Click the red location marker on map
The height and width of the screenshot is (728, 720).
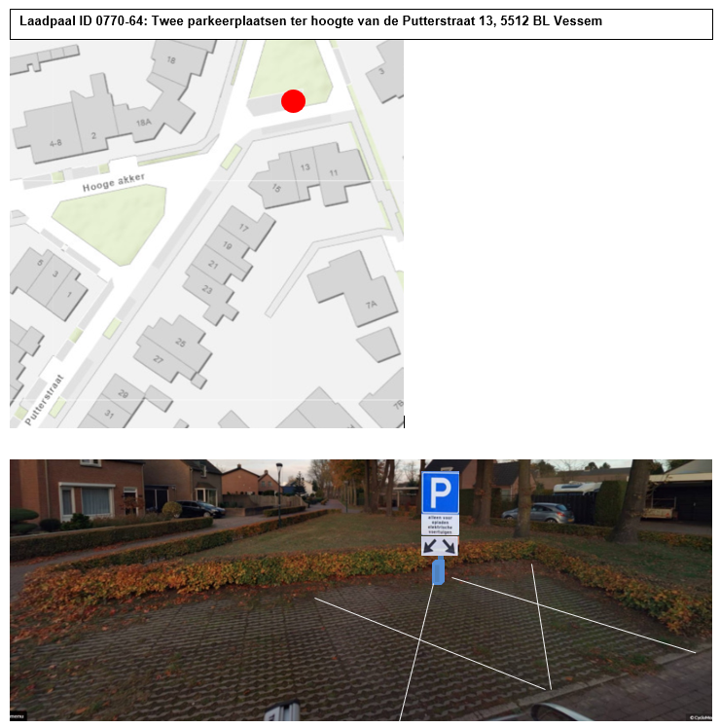coord(293,101)
